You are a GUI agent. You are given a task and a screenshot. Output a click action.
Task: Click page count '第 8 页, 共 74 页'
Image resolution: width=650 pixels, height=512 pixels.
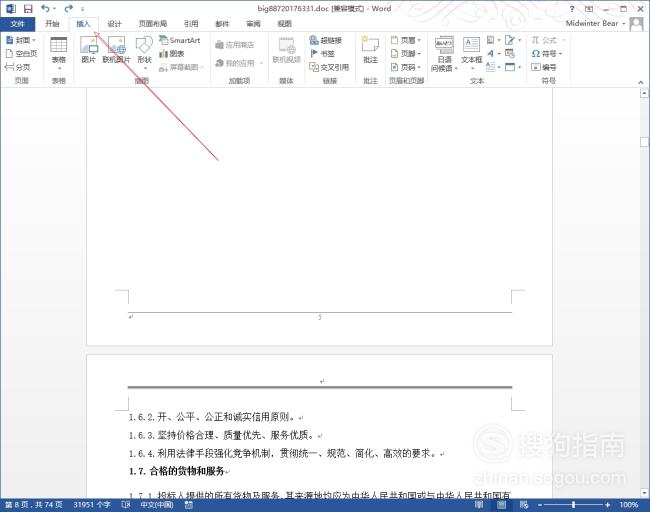click(x=34, y=505)
